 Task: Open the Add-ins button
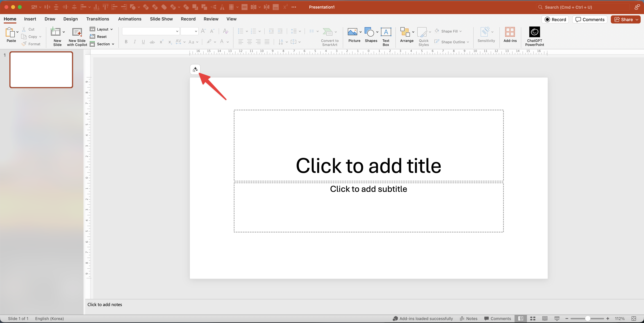click(x=510, y=35)
